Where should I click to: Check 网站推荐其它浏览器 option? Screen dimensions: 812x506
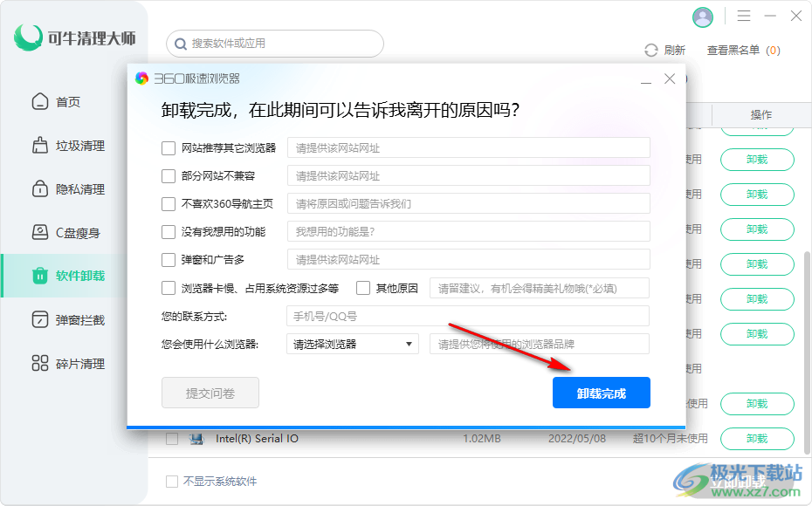click(x=169, y=148)
